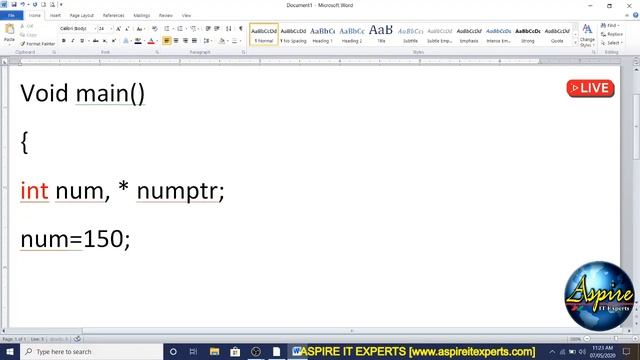Click Replace in the Editing group
The image size is (640, 360).
[612, 34]
